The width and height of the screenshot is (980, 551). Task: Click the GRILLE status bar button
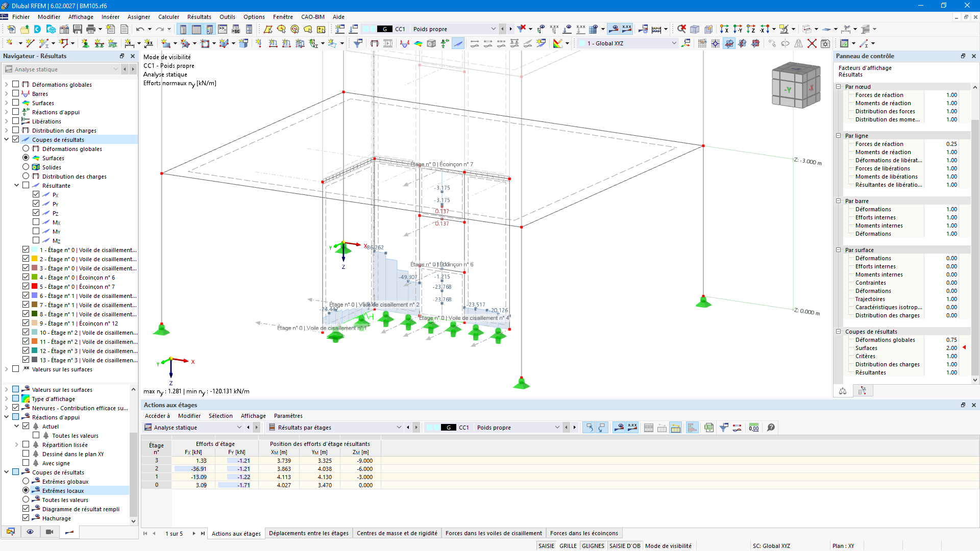click(x=568, y=546)
